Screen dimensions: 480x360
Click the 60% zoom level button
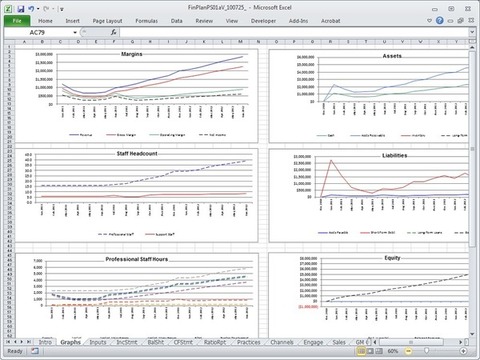[x=393, y=351]
